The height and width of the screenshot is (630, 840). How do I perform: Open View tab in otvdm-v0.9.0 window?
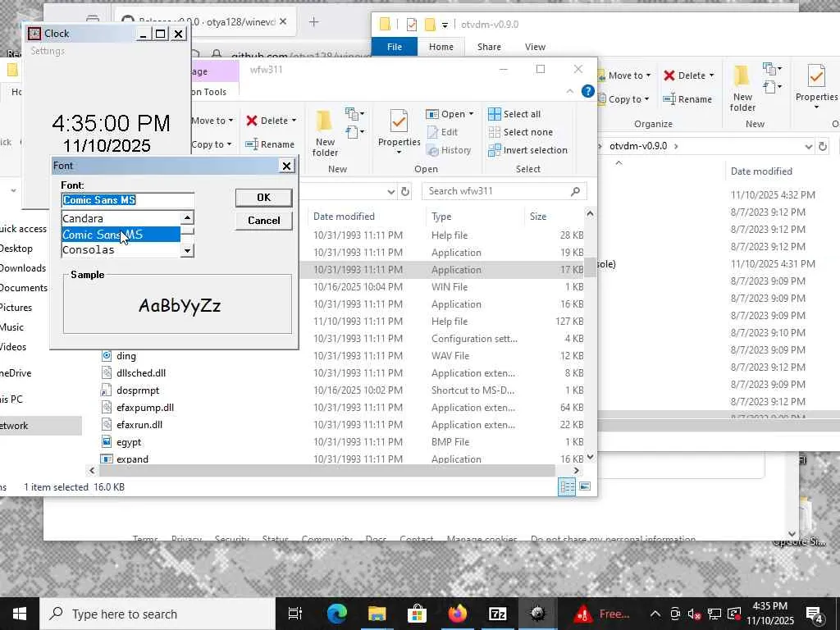click(x=535, y=47)
